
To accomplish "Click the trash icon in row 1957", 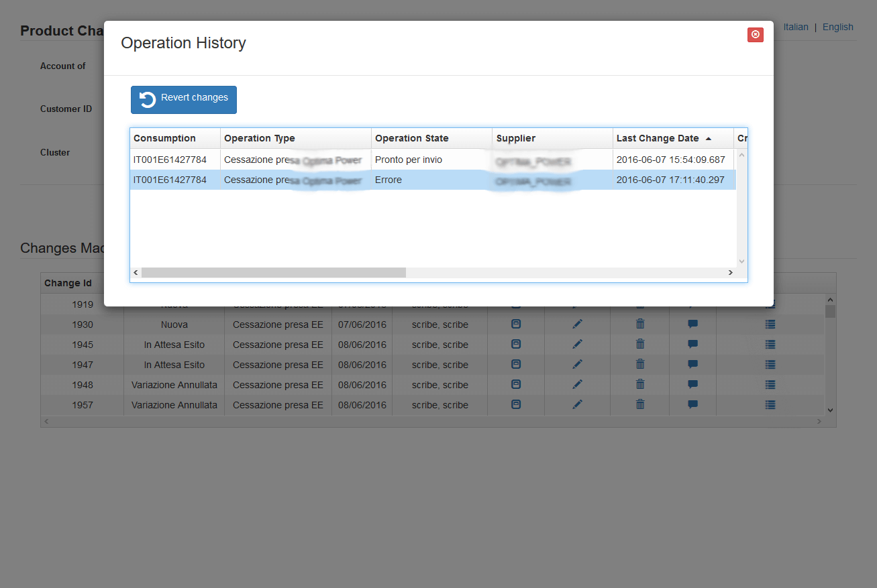I will (x=640, y=405).
